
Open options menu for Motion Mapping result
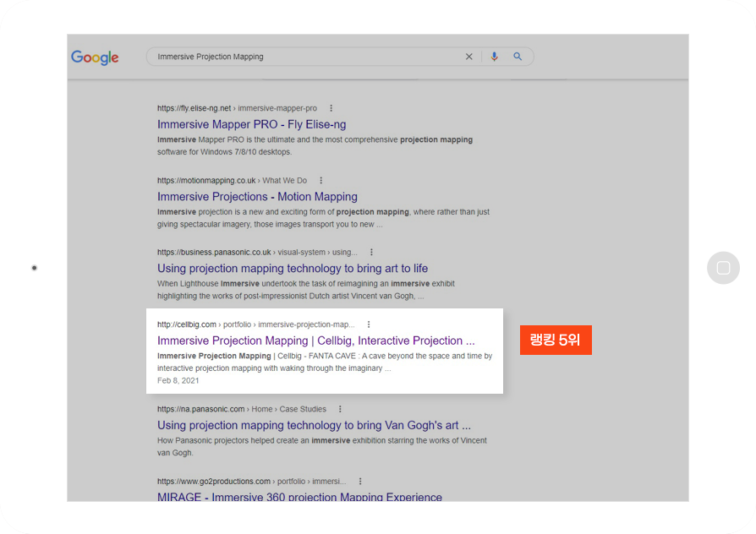(x=320, y=181)
